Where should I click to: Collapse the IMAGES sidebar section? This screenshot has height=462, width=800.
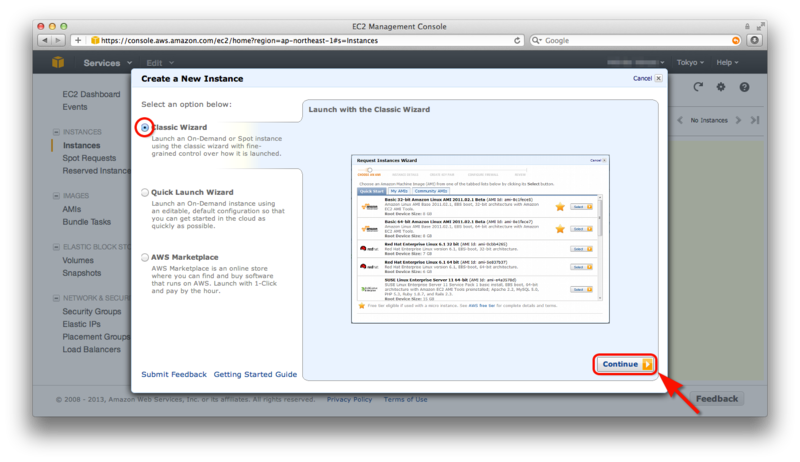tap(56, 195)
